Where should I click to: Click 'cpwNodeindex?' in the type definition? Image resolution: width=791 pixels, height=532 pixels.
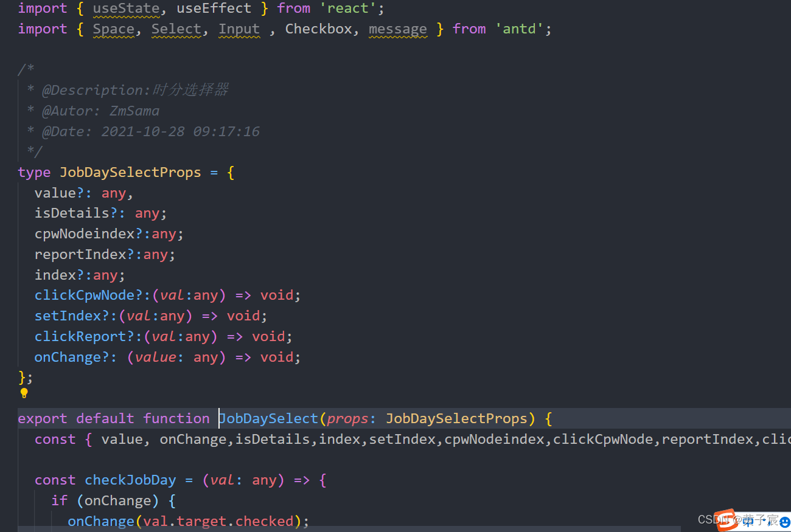(88, 234)
